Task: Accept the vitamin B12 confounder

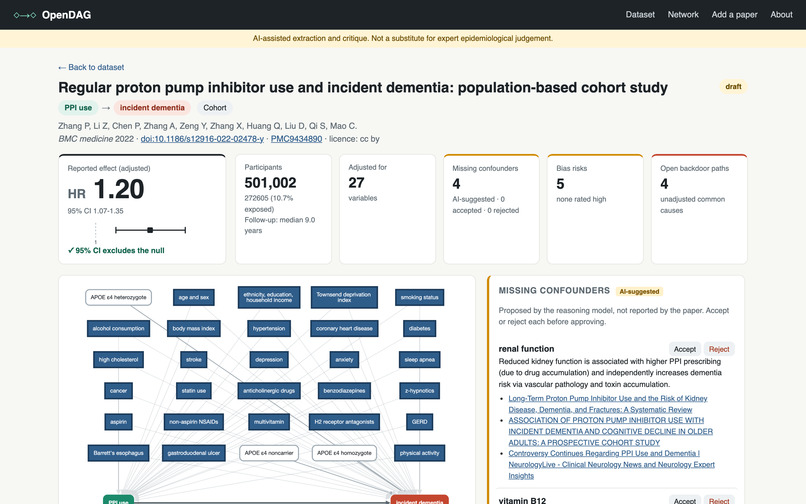Action: pyautogui.click(x=685, y=500)
